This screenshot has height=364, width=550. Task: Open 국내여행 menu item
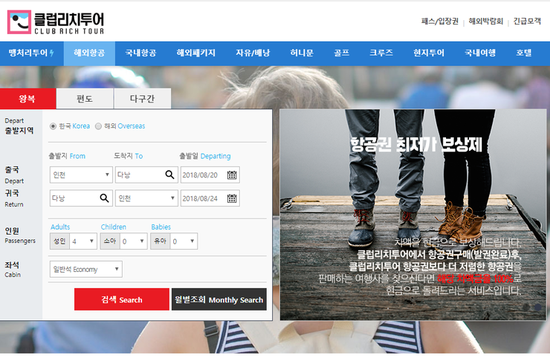(480, 53)
